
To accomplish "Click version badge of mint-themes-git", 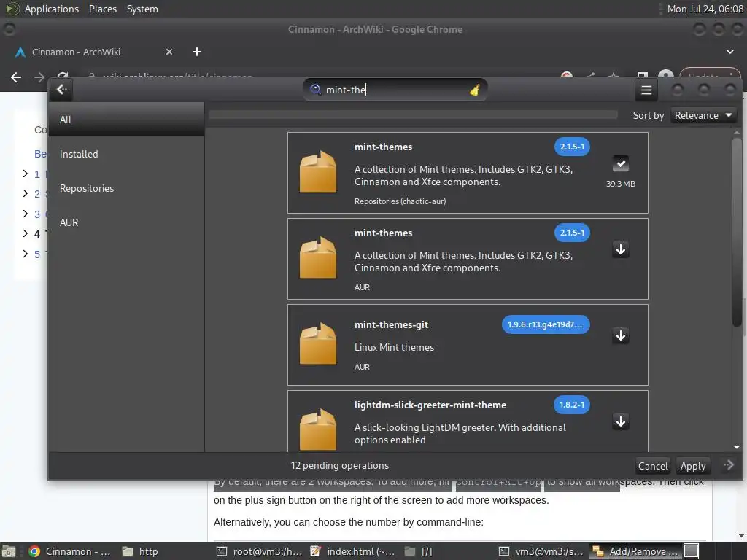I will pos(545,324).
